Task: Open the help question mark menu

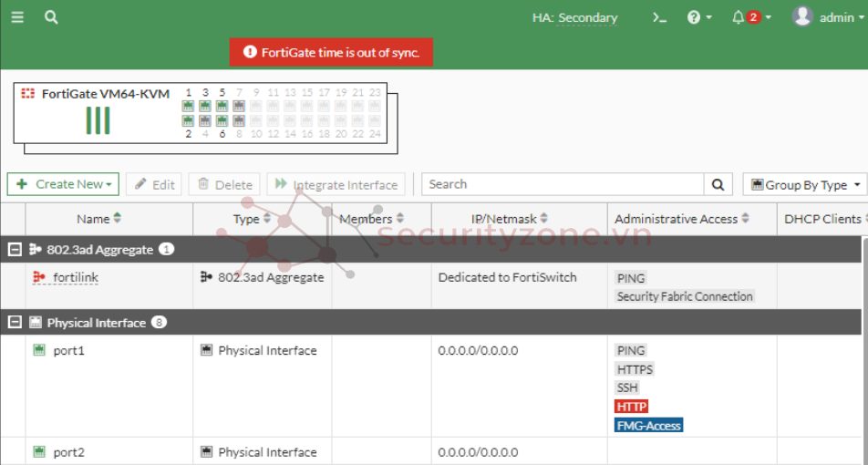Action: [x=699, y=17]
